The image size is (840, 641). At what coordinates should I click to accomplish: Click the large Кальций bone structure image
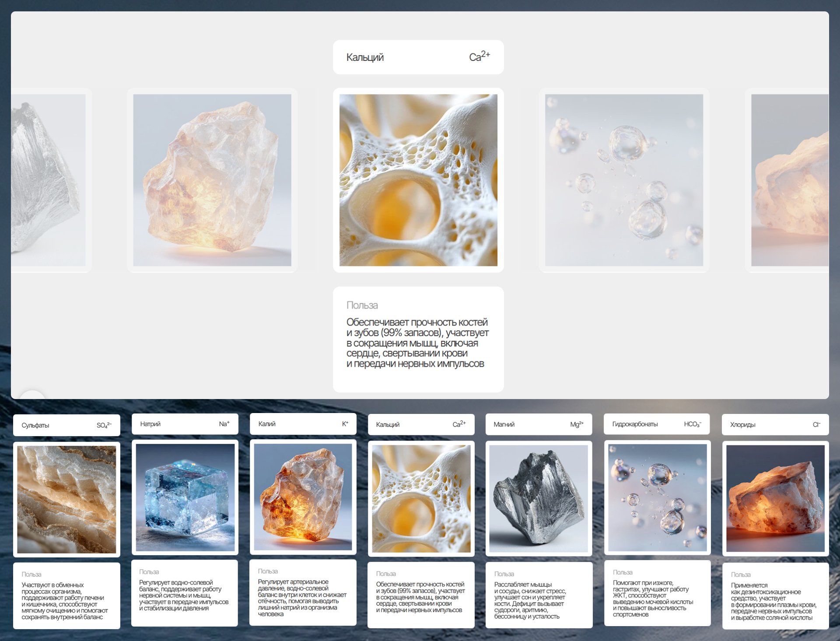pos(418,180)
